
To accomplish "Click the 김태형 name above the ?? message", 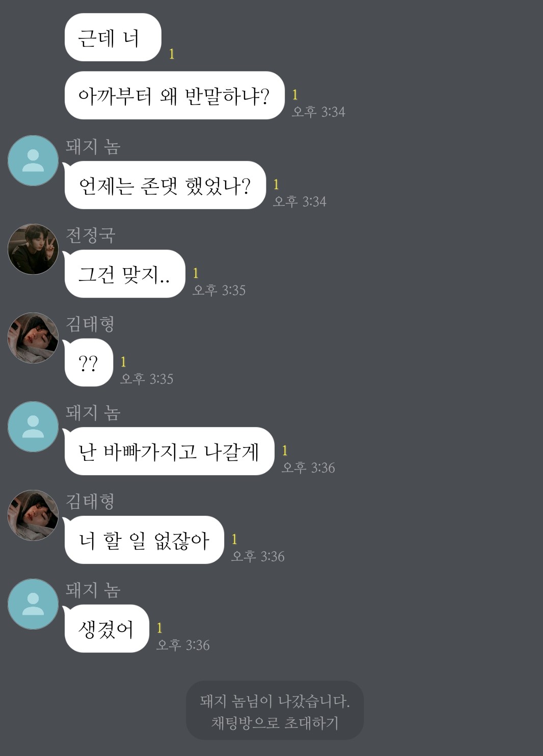I will coord(90,324).
